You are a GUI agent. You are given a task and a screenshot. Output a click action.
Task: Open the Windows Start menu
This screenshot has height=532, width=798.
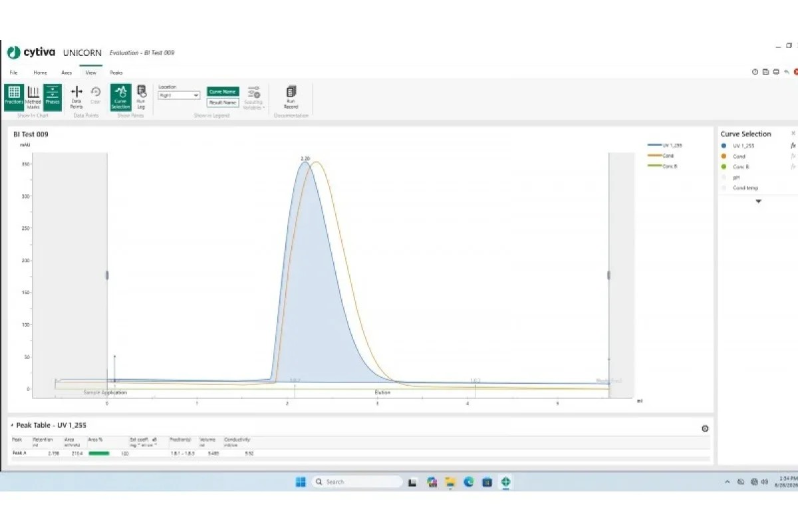pyautogui.click(x=300, y=481)
